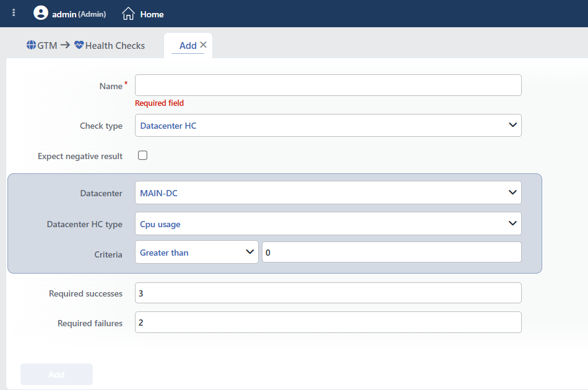Click the Required failures field
The image size is (588, 390).
(x=328, y=322)
